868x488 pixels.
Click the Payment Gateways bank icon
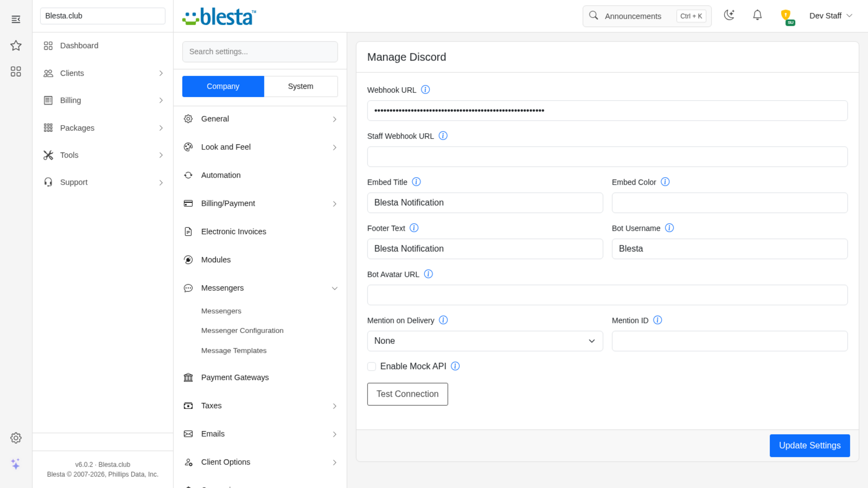[188, 377]
